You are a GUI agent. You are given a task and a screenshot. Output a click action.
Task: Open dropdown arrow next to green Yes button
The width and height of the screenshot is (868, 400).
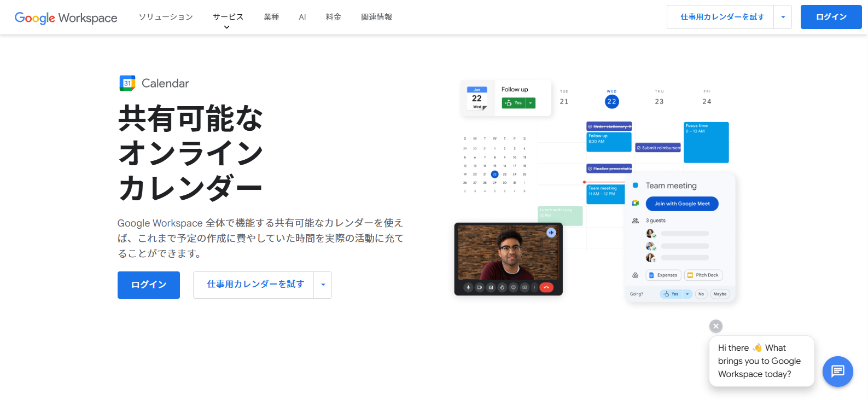(531, 103)
